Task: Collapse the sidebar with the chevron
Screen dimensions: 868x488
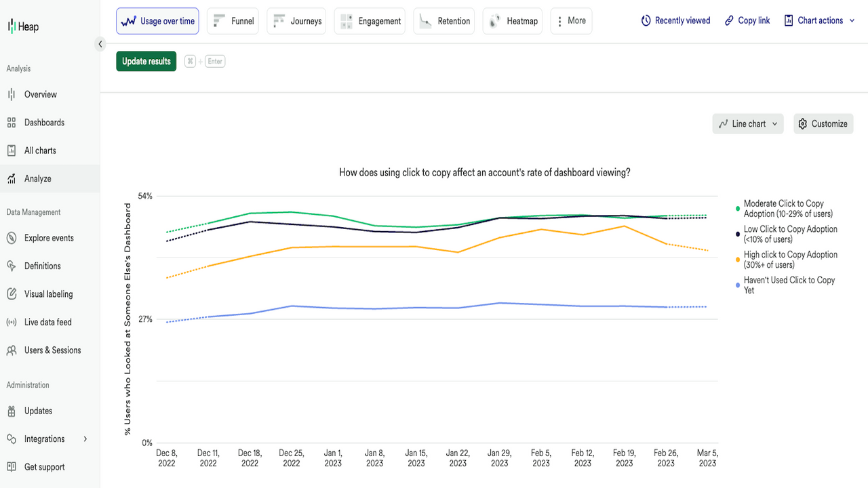Action: point(100,44)
